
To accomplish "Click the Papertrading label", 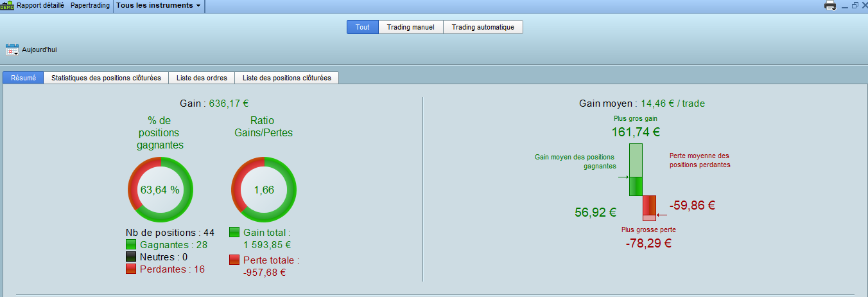I will [90, 5].
